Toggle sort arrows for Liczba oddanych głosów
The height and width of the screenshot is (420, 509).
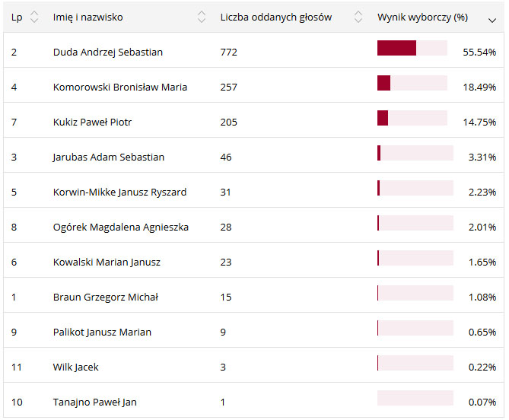(x=358, y=17)
